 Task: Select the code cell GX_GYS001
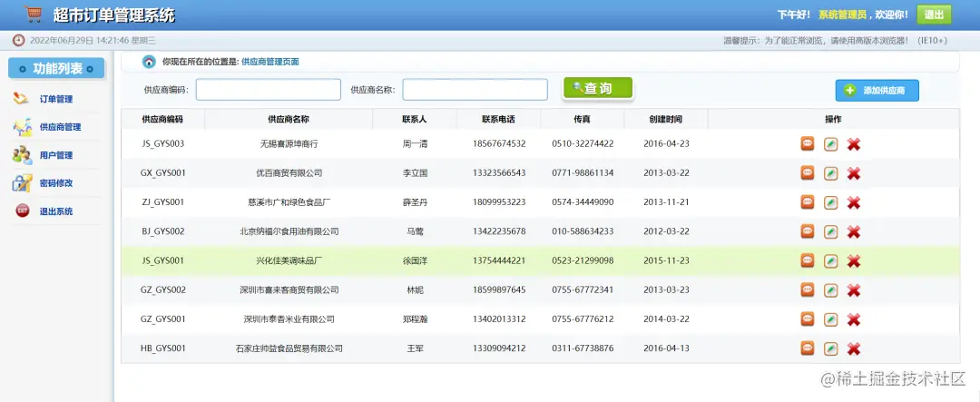click(162, 173)
